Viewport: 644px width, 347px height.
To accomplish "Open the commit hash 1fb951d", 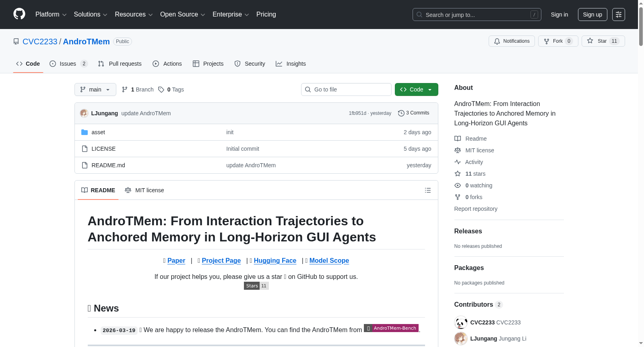I will [x=357, y=113].
